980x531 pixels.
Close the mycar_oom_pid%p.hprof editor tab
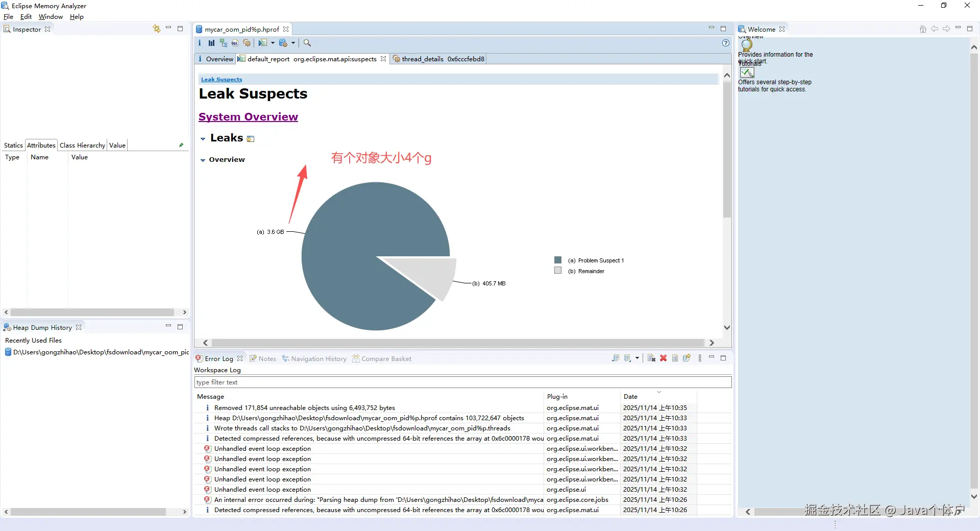(x=286, y=30)
